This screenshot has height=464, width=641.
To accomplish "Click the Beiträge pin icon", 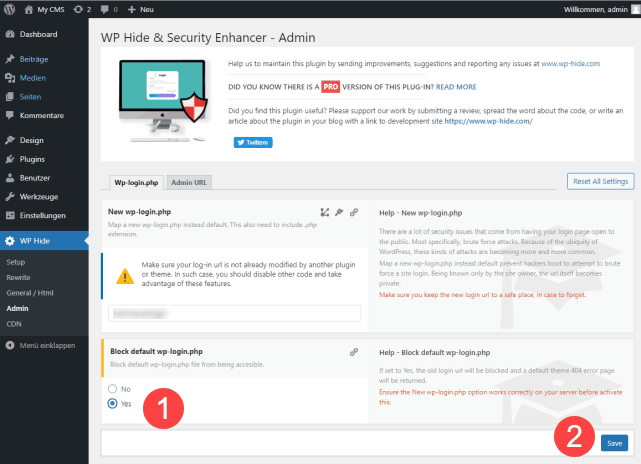I will pyautogui.click(x=10, y=59).
